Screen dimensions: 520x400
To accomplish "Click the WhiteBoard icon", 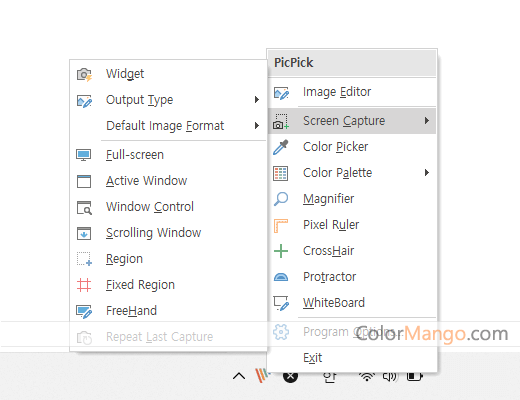I will pyautogui.click(x=281, y=303).
